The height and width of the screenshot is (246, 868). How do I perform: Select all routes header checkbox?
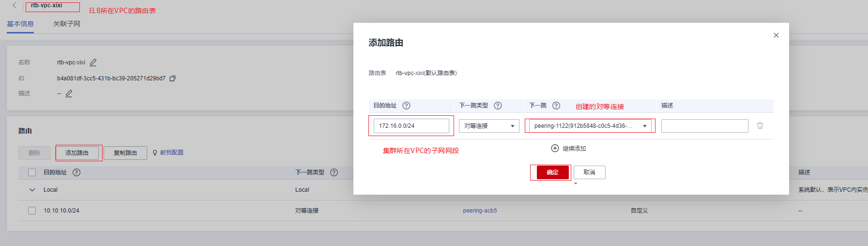[x=32, y=172]
